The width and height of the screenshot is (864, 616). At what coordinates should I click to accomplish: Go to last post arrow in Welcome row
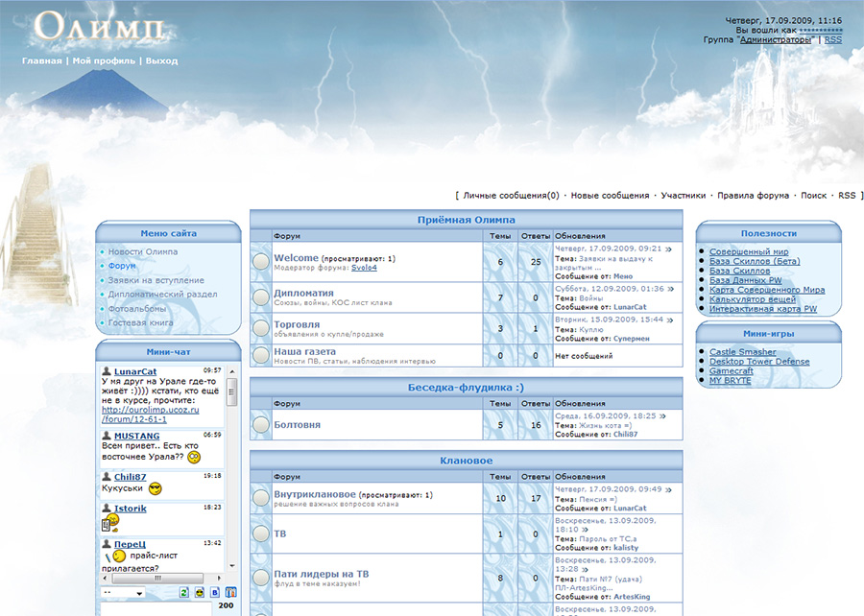[x=669, y=249]
